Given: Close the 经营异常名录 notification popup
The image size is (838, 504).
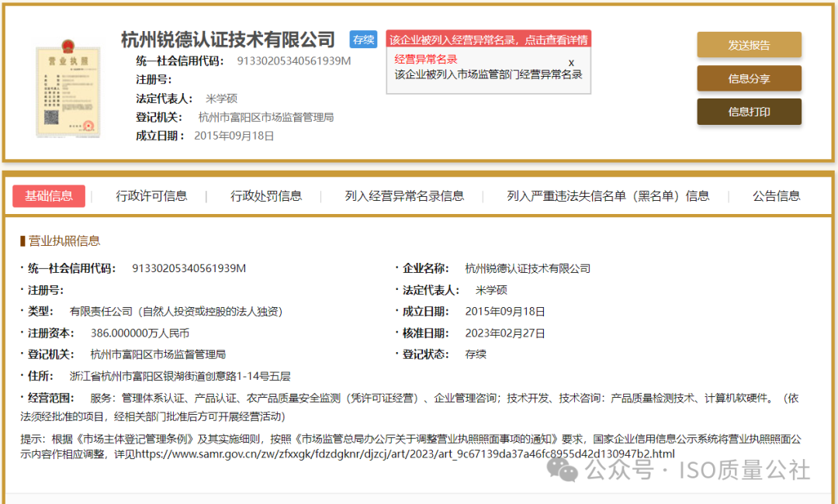Looking at the screenshot, I should pyautogui.click(x=571, y=61).
